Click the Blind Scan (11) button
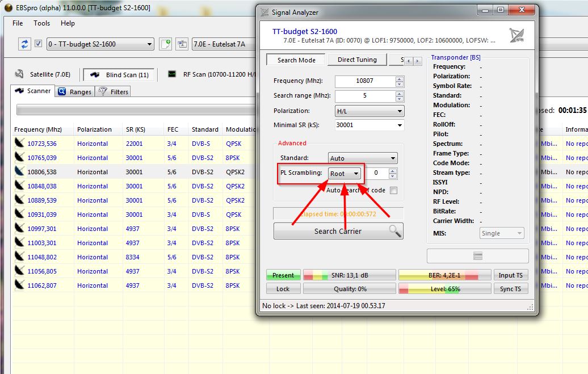The height and width of the screenshot is (374, 588). click(120, 75)
